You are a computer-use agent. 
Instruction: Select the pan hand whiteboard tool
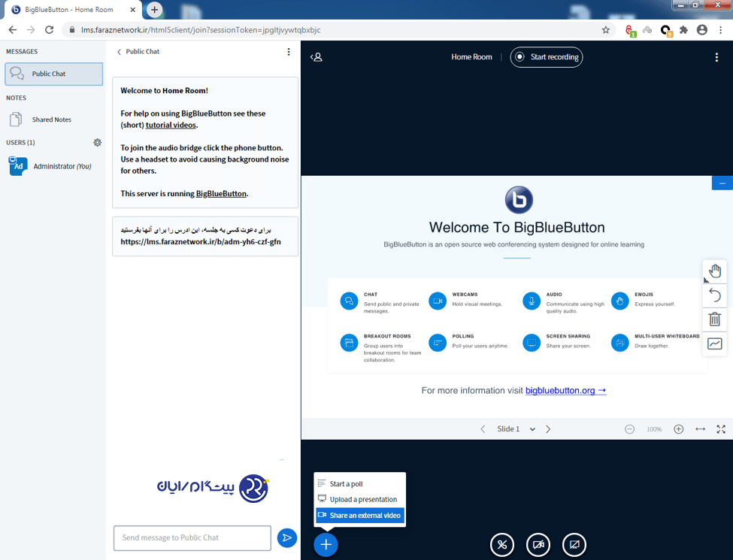(714, 271)
